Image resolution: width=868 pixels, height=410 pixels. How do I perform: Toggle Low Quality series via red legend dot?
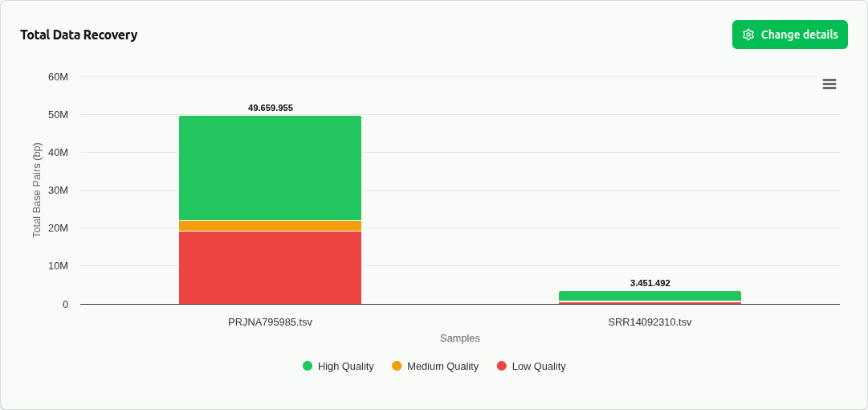coord(502,366)
